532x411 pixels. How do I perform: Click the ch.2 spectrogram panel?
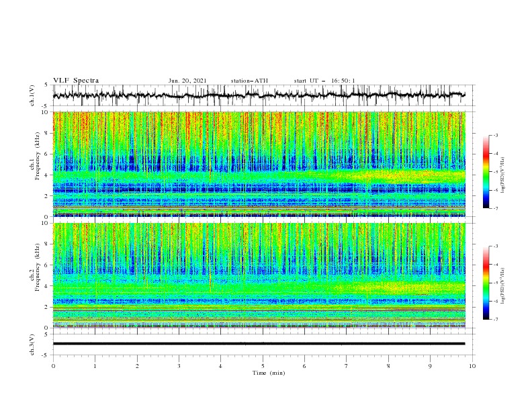(x=259, y=275)
